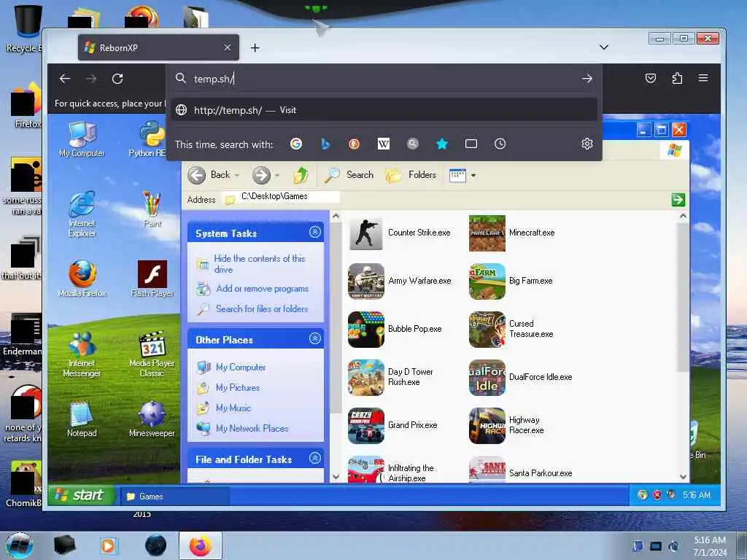Open Firefox hamburger application menu

703,78
